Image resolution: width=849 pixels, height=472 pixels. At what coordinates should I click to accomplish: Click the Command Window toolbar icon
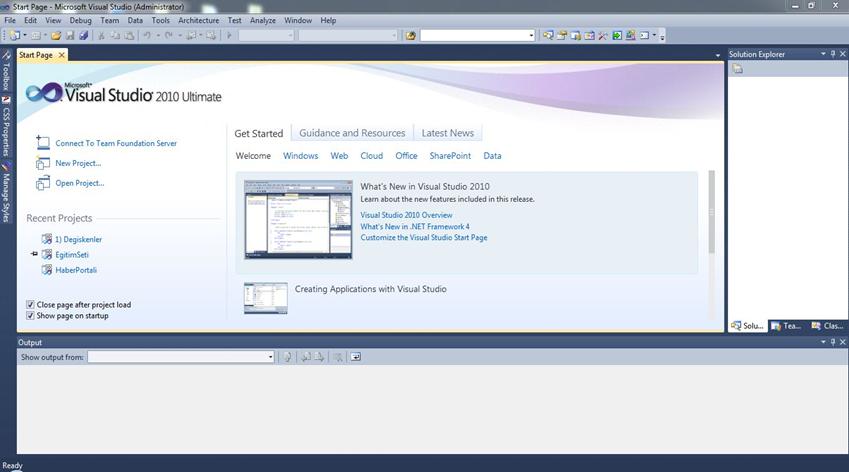(644, 36)
